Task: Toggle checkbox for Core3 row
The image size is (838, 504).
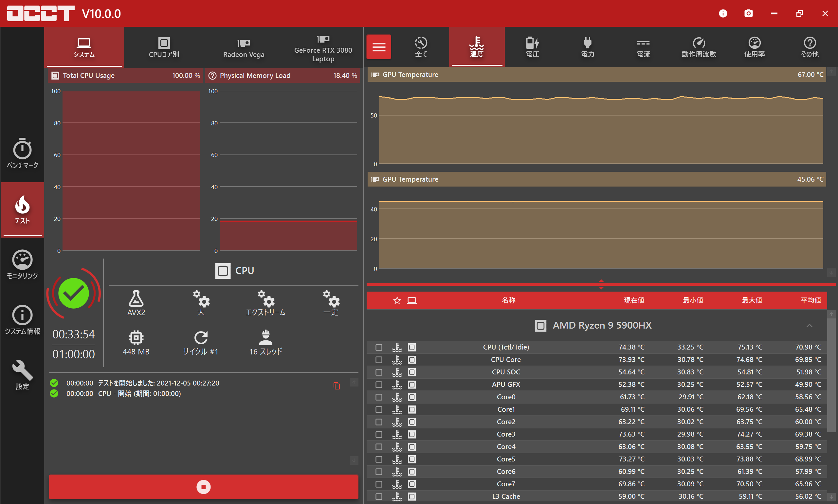Action: pyautogui.click(x=379, y=434)
